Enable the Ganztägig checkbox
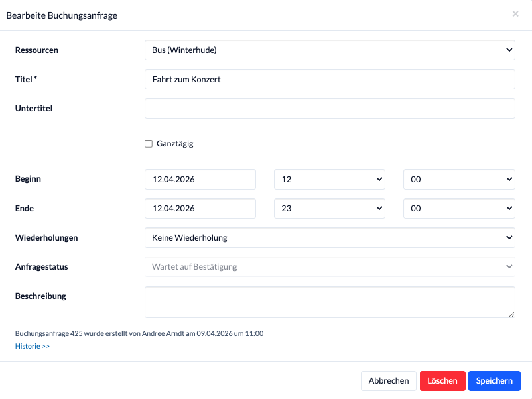 coord(149,144)
